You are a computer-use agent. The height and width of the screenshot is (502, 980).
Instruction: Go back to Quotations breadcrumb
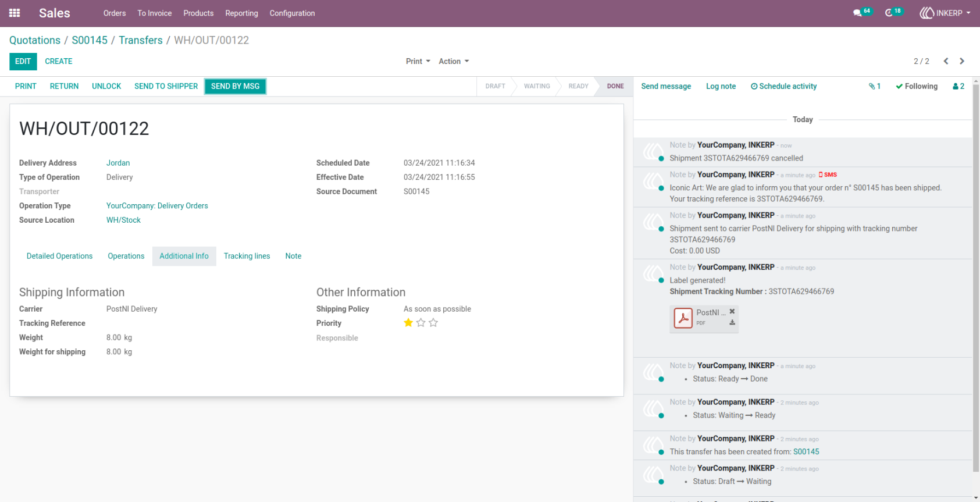click(x=35, y=40)
